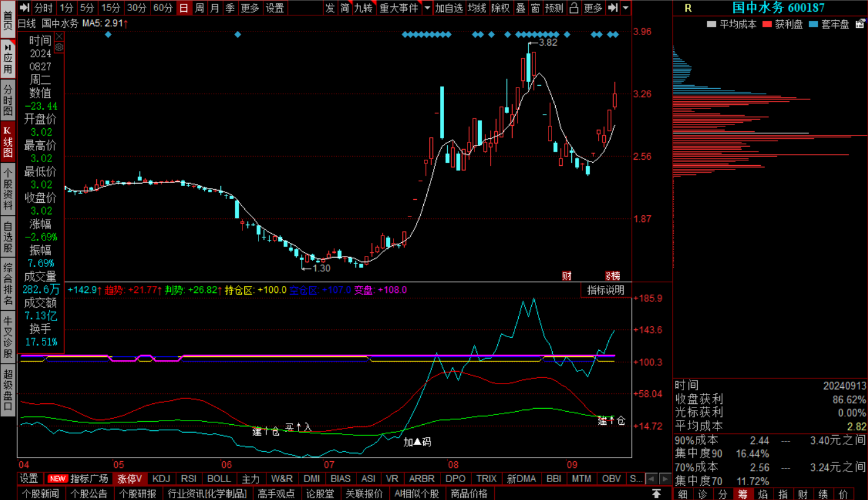This screenshot has width=868, height=500.
Task: Switch chart to 15分 period
Action: click(111, 8)
